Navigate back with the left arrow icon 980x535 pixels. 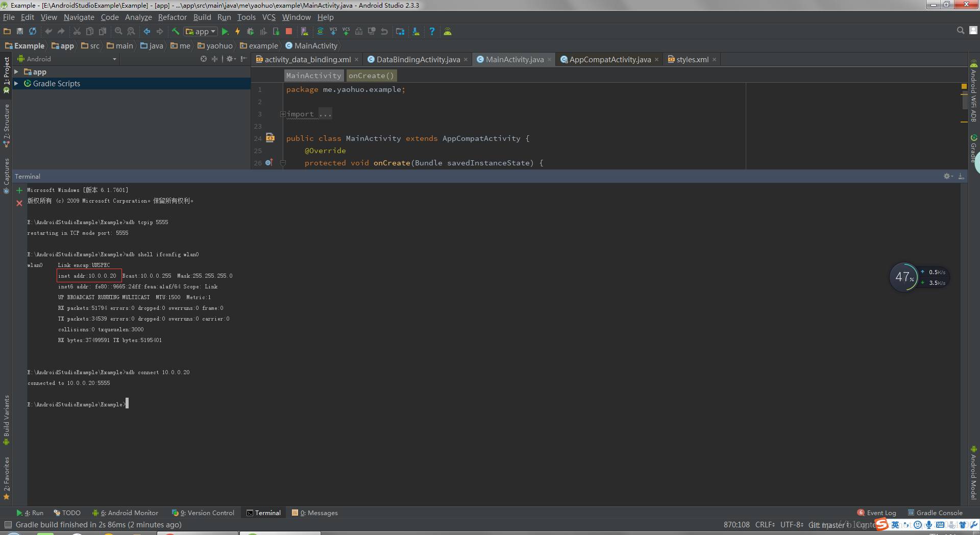tap(147, 32)
